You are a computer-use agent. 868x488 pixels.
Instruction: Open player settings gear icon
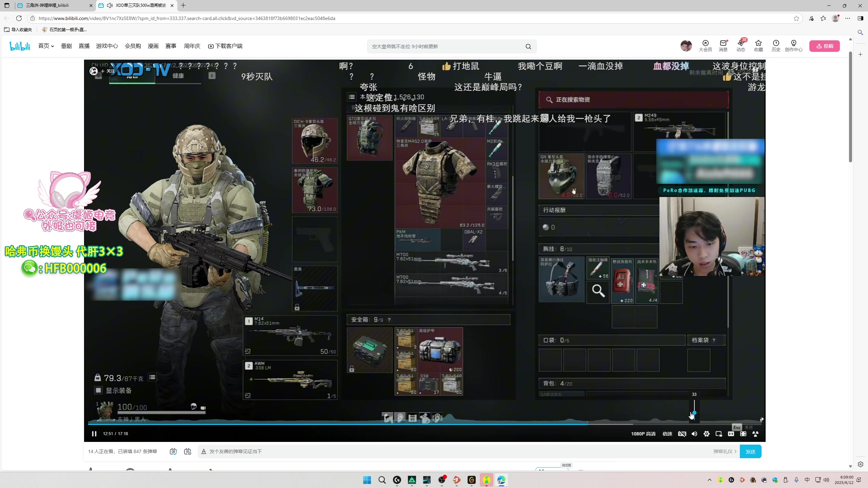[707, 434]
